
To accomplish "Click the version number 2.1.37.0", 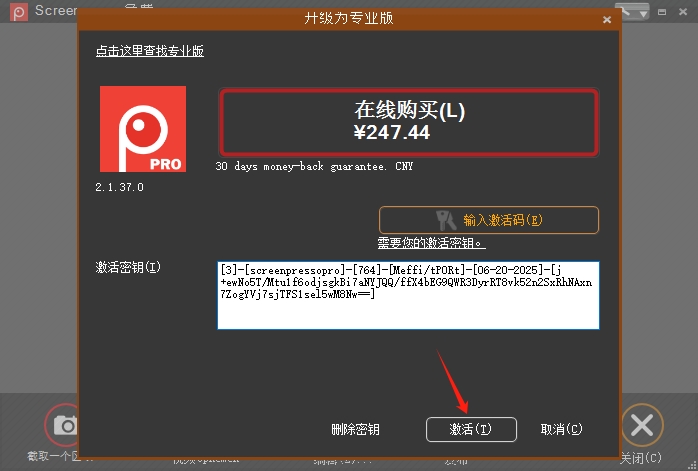I will pos(120,187).
